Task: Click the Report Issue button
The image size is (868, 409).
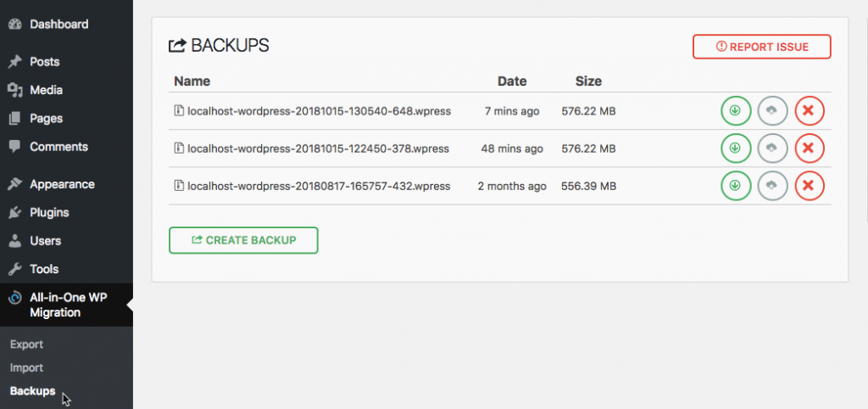Action: click(x=762, y=47)
